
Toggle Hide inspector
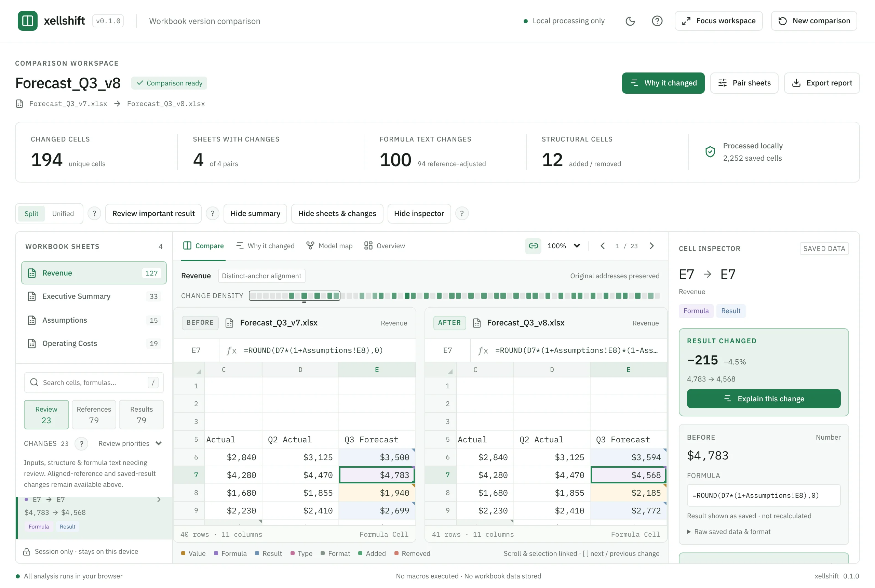(x=419, y=214)
